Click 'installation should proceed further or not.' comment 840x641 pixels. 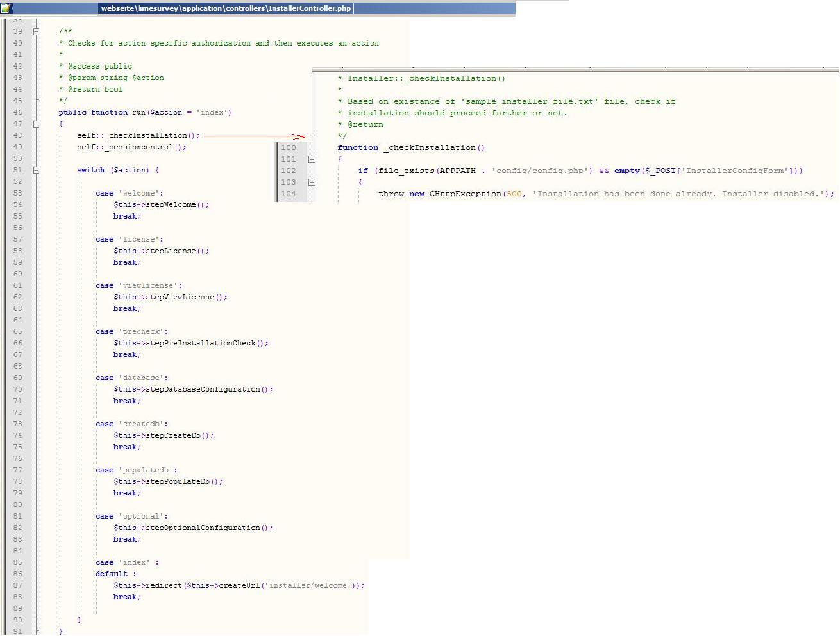452,113
